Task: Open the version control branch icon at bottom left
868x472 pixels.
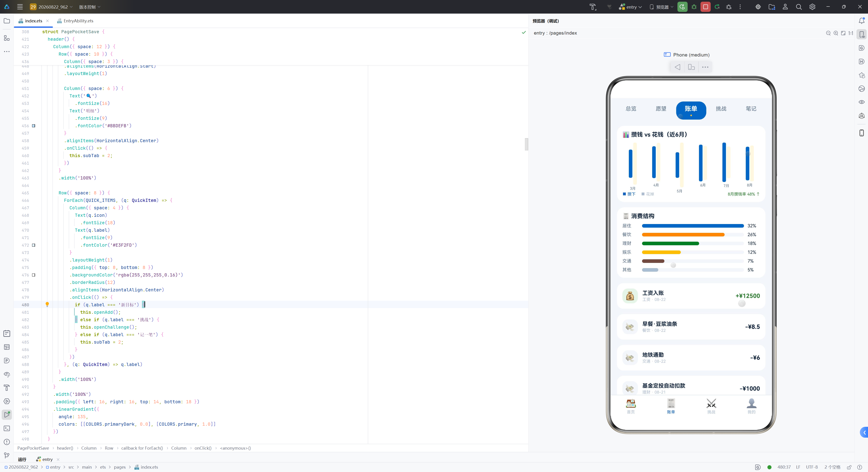Action: (7, 455)
